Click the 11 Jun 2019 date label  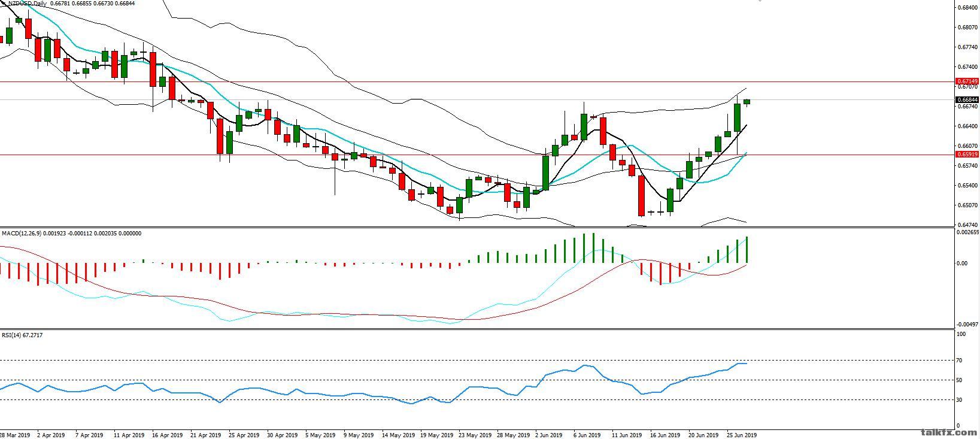pyautogui.click(x=627, y=435)
